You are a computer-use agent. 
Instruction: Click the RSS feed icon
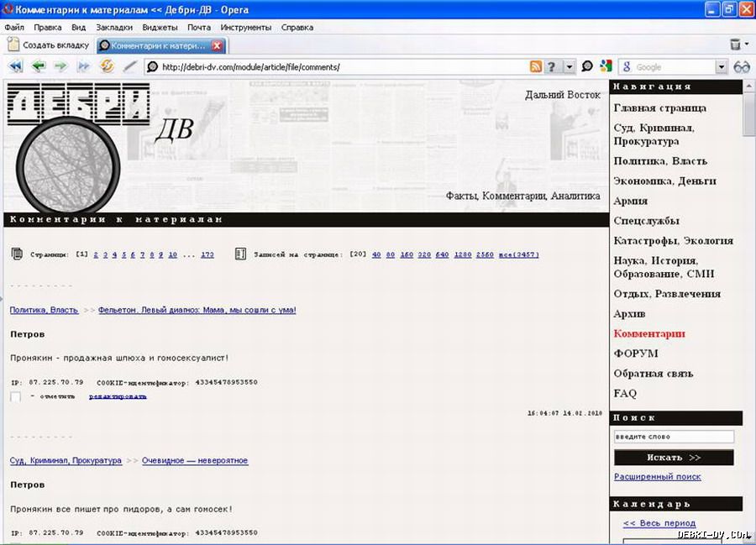point(535,67)
